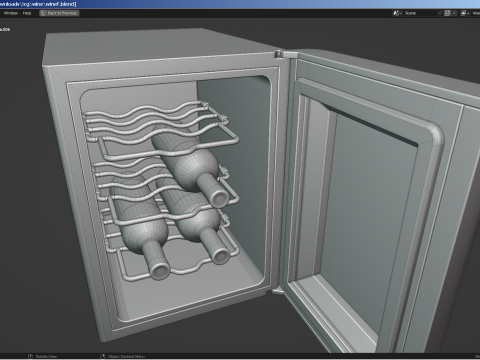Open the Help menu
The height and width of the screenshot is (360, 480).
(x=27, y=13)
